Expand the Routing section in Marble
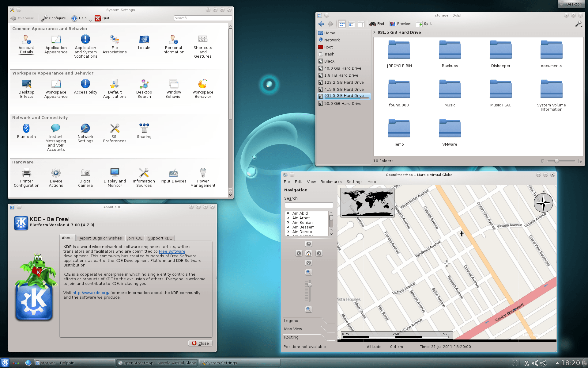Viewport: 588px width, 368px height. tap(309, 337)
